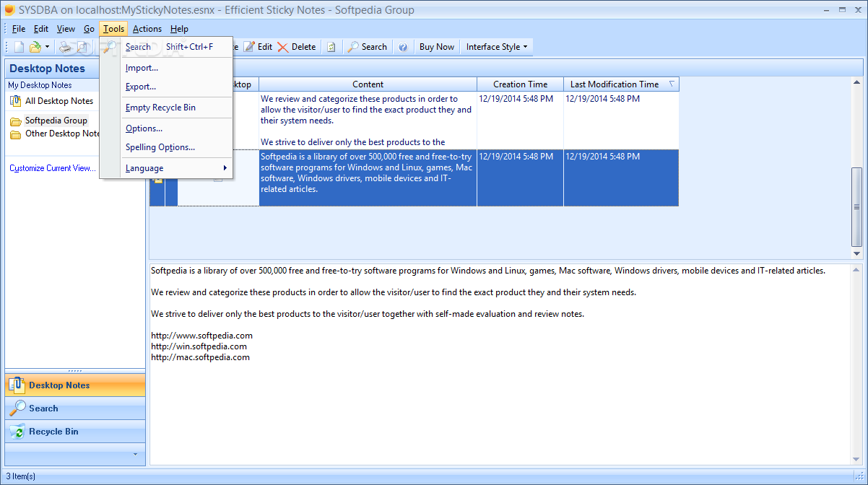The image size is (868, 485).
Task: Click the blue Help question-mark icon
Action: [403, 47]
